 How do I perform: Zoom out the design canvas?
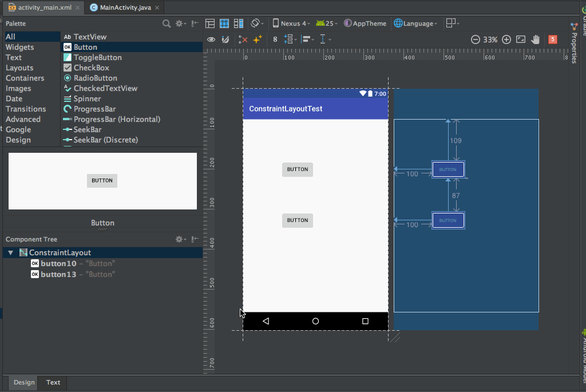475,39
